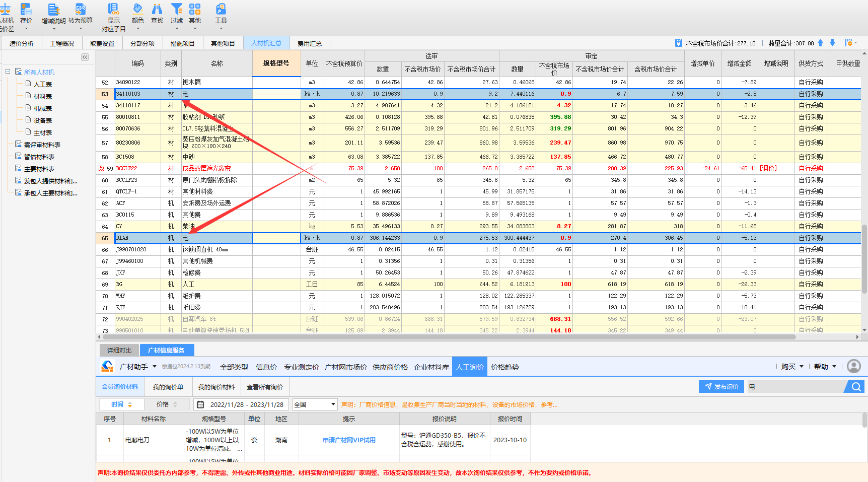Select the 价格趋势 tab
The image size is (868, 482).
pyautogui.click(x=505, y=367)
